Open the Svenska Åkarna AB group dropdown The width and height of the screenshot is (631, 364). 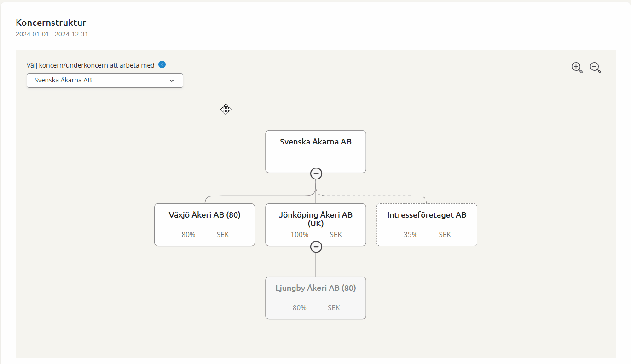105,80
